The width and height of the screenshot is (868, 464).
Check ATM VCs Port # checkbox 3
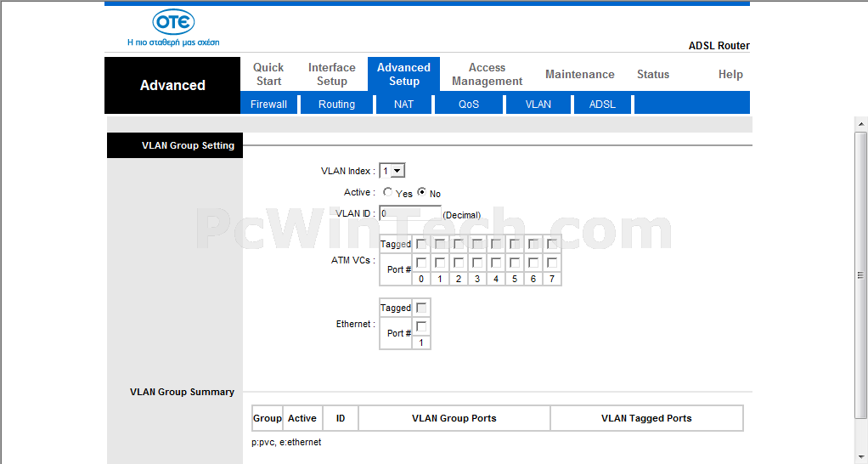tap(477, 263)
